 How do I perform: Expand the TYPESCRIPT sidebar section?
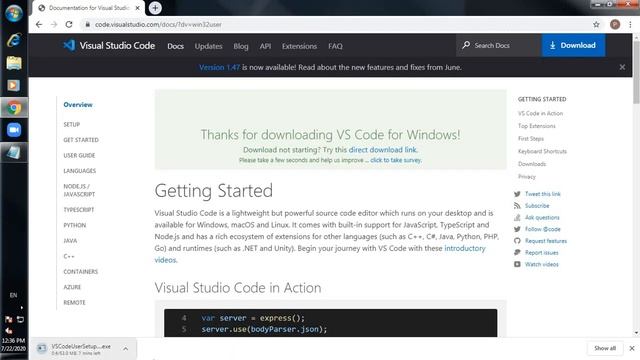click(79, 210)
